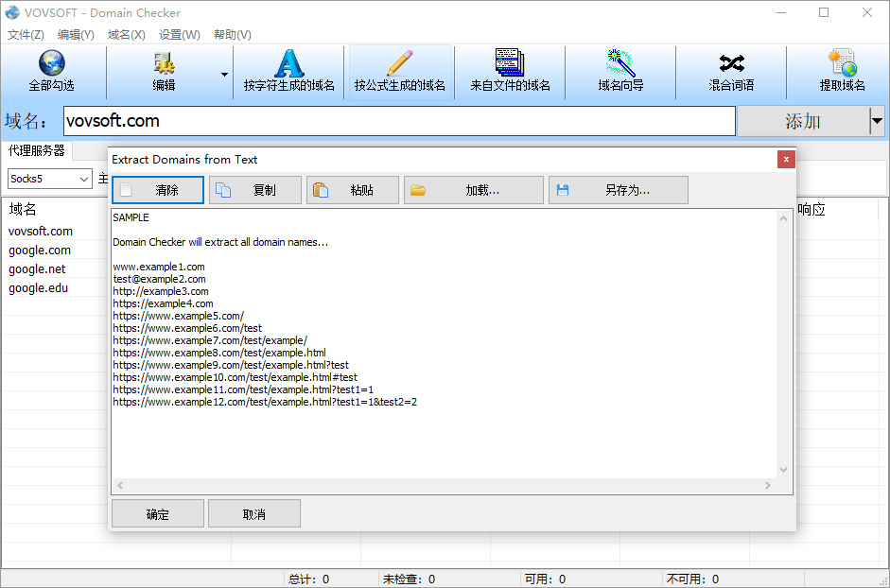Screen dimensions: 890x588
Task: Cancel with the 取消 button
Action: coord(254,514)
